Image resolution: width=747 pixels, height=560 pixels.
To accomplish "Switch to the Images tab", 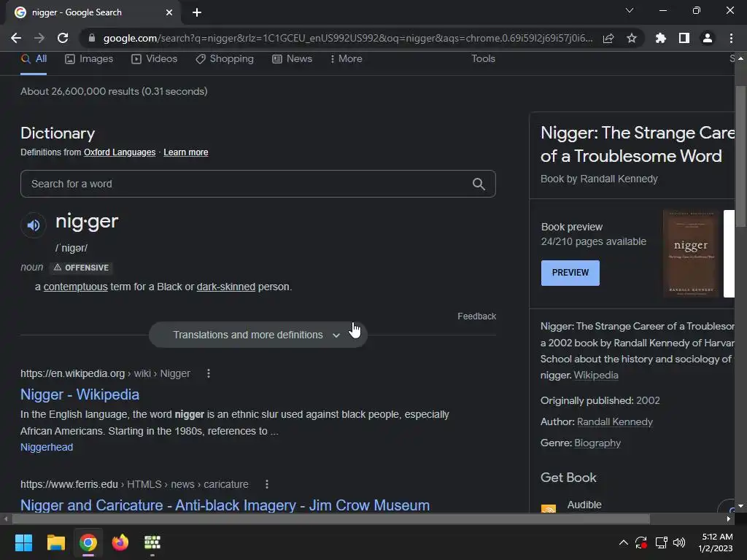I will click(89, 59).
